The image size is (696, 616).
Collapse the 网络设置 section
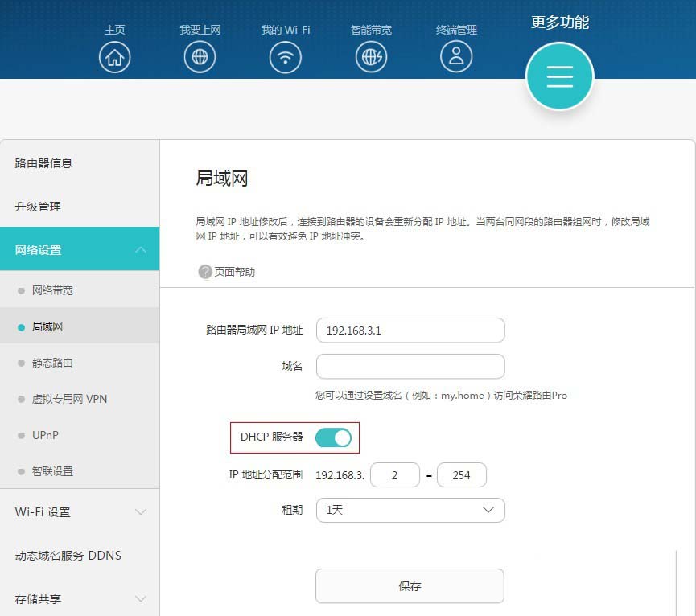click(80, 249)
